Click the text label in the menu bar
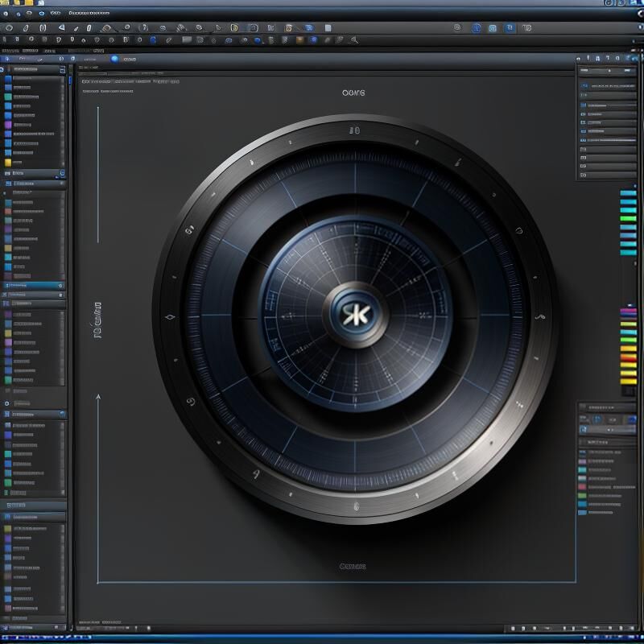This screenshot has height=644, width=644. (89, 14)
